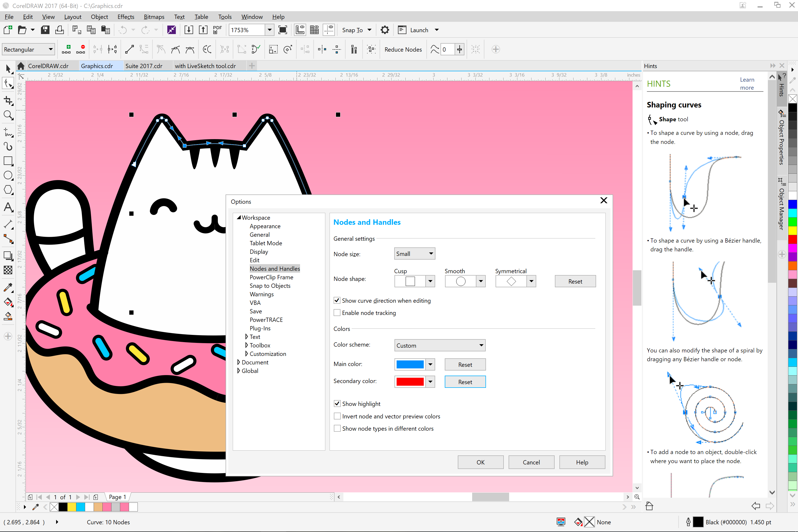Click the Full-screen preview icon
Viewport: 798px width, 532px height.
pos(282,30)
